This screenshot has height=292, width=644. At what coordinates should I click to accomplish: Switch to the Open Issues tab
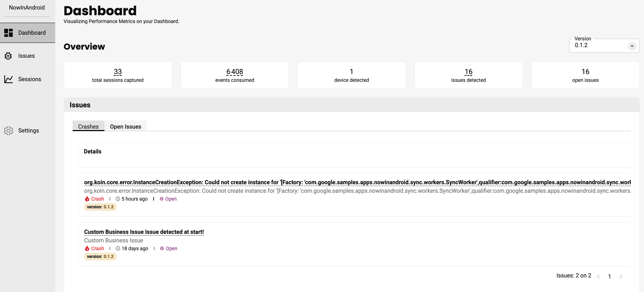125,127
